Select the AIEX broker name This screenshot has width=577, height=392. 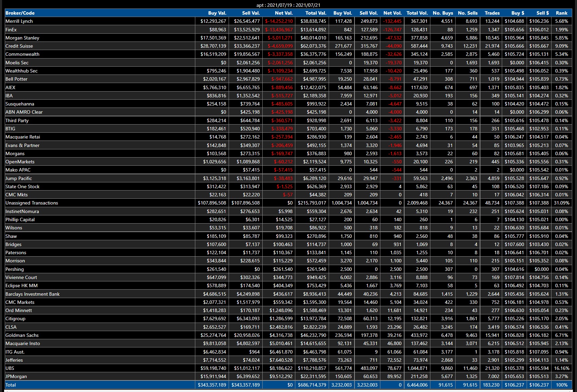tap(10, 87)
